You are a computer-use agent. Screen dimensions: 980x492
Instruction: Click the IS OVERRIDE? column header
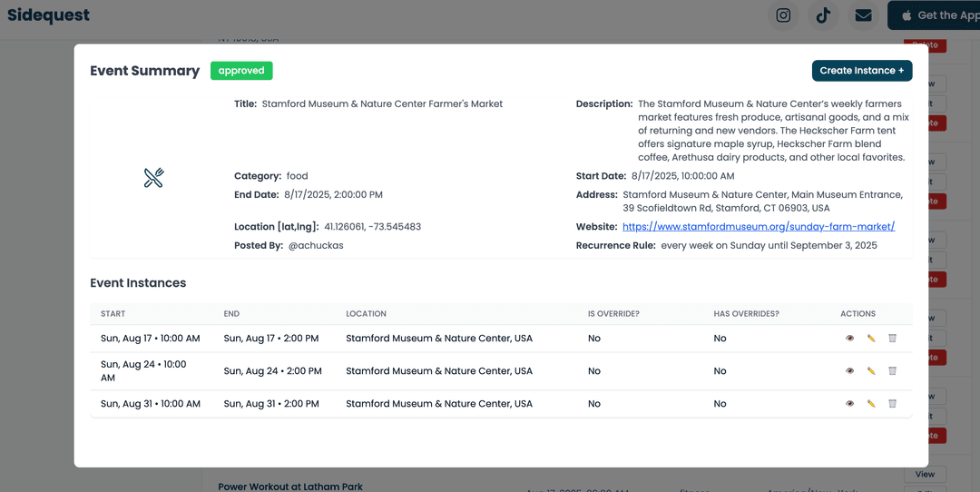(613, 314)
